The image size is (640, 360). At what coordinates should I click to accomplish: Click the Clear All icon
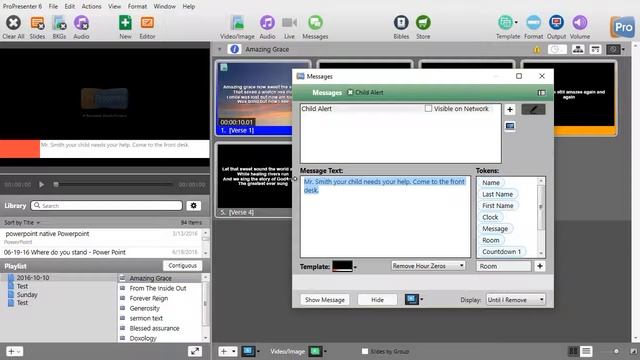[13, 23]
